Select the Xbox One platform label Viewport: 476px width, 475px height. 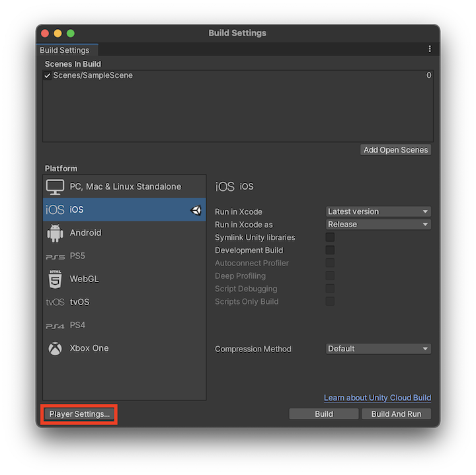pyautogui.click(x=89, y=348)
